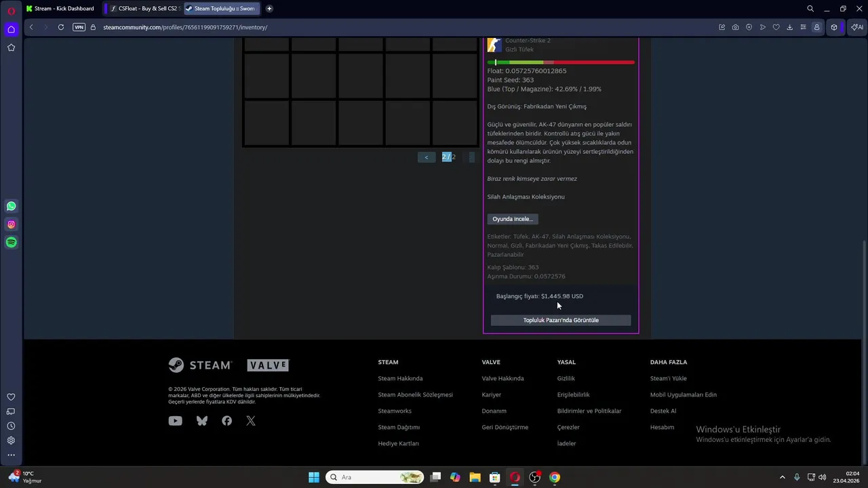Click Topluluk Pazarı'nda Görüntüle button
Screen dimensions: 868x488
click(x=561, y=320)
